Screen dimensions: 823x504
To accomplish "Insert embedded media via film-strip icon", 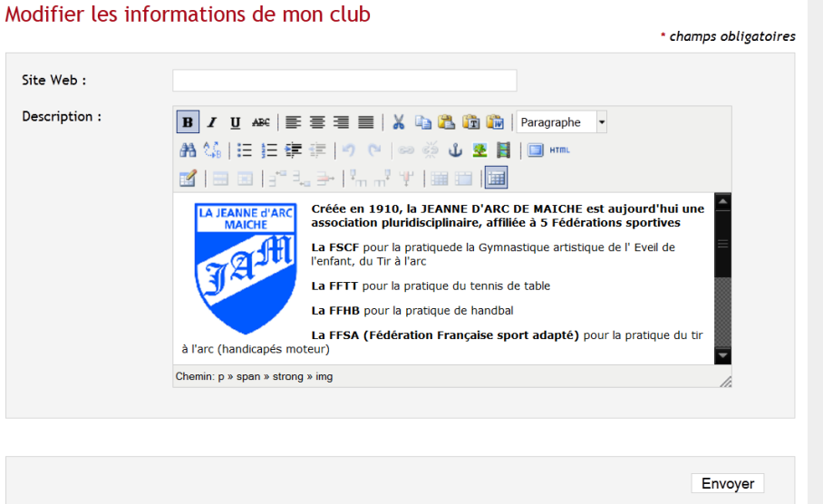I will [503, 150].
